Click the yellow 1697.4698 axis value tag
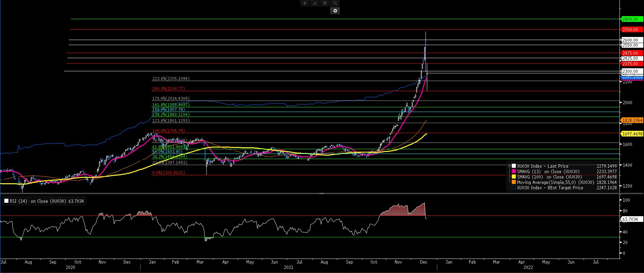 click(632, 133)
